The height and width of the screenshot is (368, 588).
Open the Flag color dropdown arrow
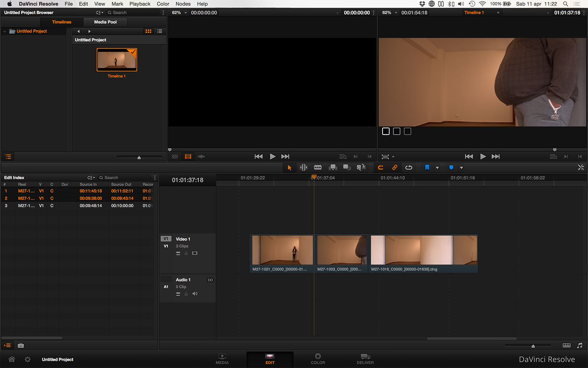click(x=437, y=168)
